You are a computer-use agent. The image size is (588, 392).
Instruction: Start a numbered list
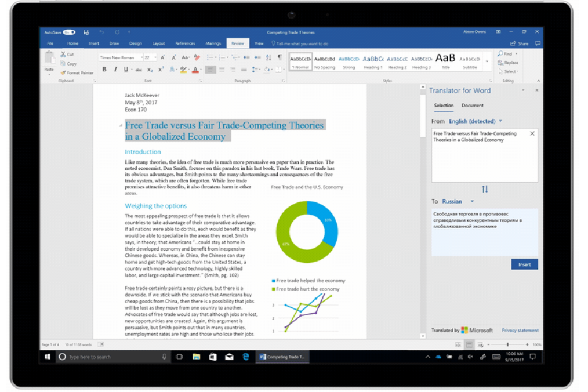click(x=223, y=57)
